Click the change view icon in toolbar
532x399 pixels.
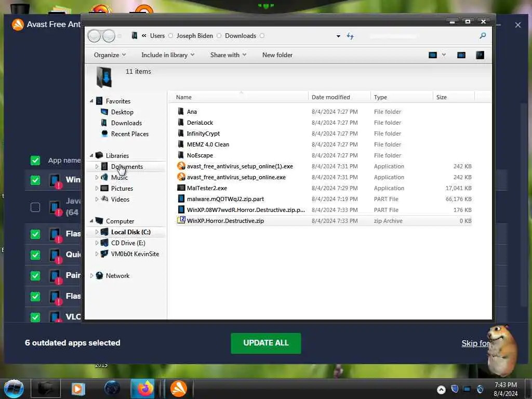[433, 55]
